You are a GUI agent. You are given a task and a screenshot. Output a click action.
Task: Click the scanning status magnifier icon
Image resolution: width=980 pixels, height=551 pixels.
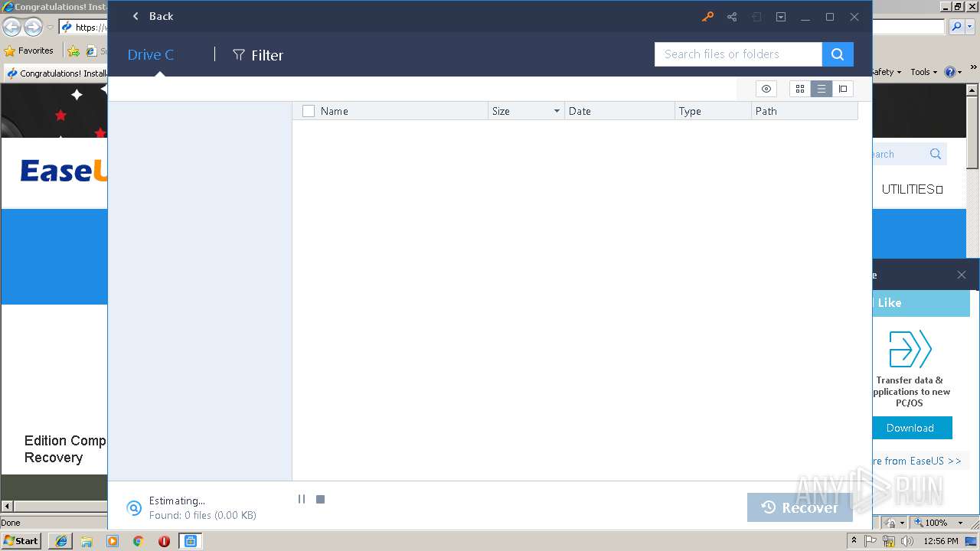[x=134, y=508]
